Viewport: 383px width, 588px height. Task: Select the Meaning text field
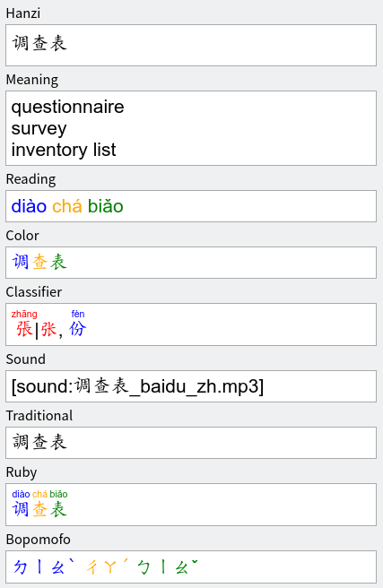(x=191, y=128)
